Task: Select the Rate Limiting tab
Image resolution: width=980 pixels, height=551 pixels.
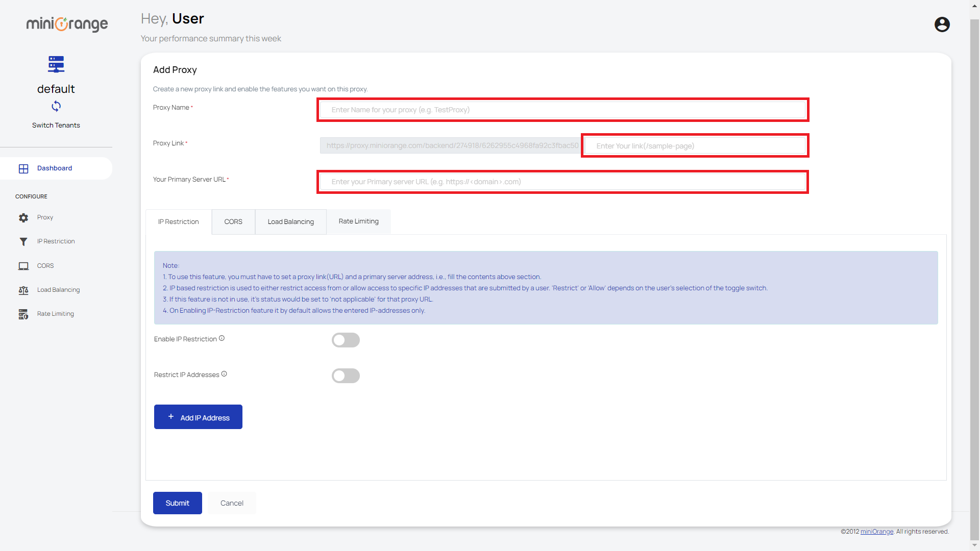Action: click(358, 221)
